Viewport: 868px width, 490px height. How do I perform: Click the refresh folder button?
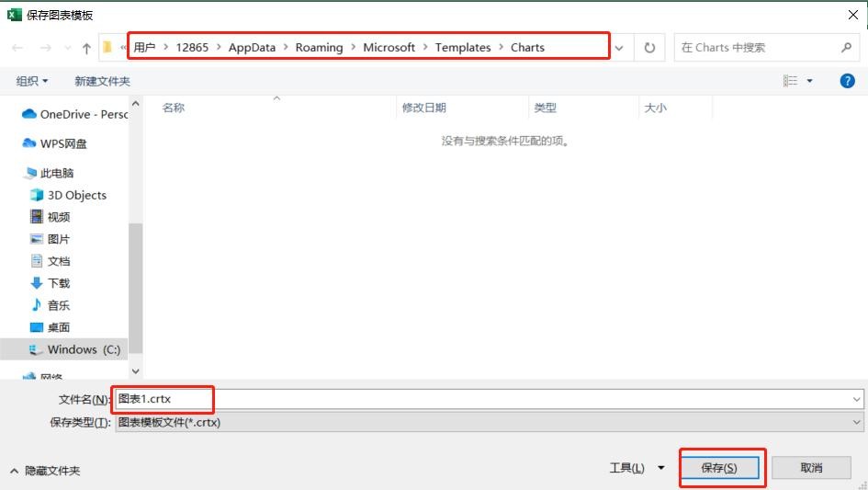(x=649, y=48)
